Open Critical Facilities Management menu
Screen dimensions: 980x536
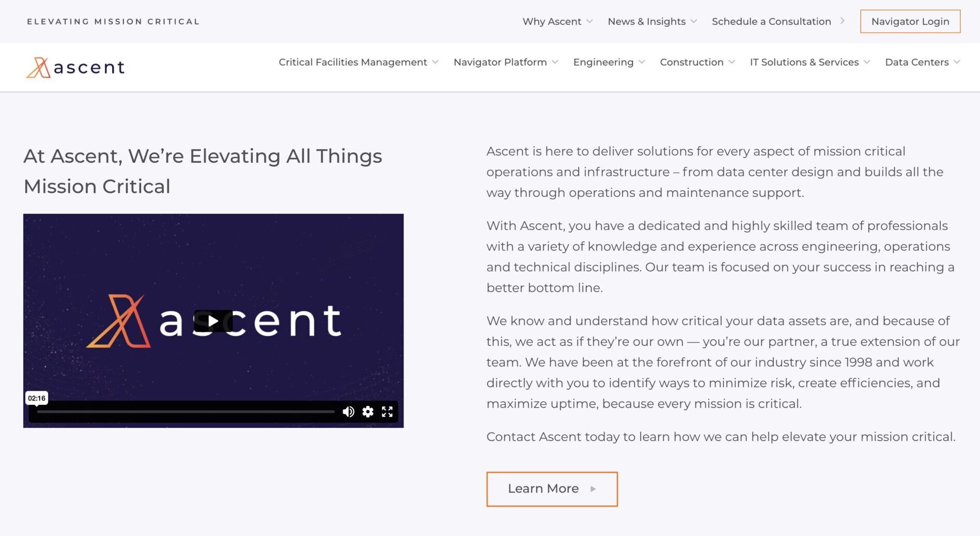point(353,62)
